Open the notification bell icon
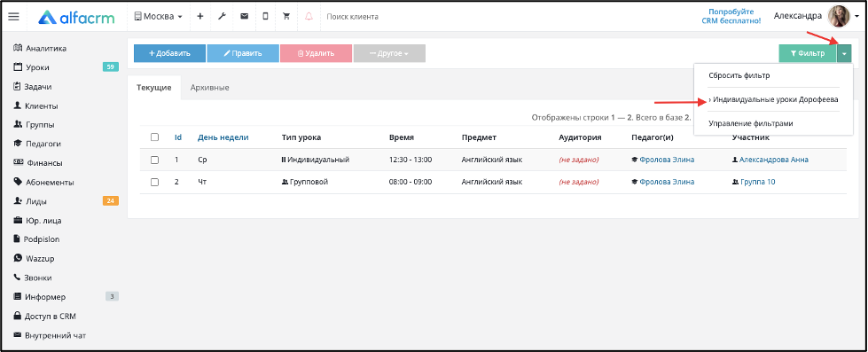The image size is (868, 352). (x=309, y=17)
